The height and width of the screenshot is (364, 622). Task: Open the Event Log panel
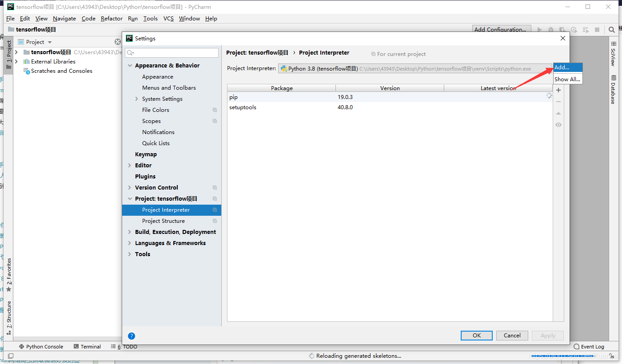pos(589,347)
